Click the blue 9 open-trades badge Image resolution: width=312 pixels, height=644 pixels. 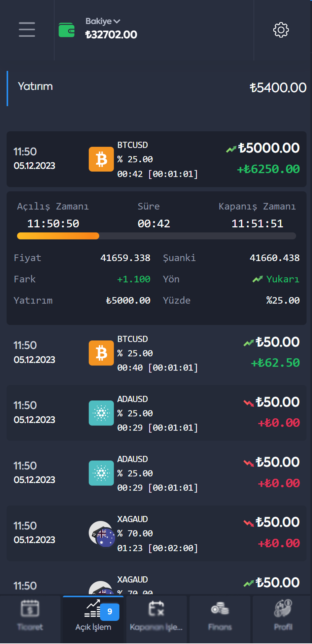[x=110, y=612]
